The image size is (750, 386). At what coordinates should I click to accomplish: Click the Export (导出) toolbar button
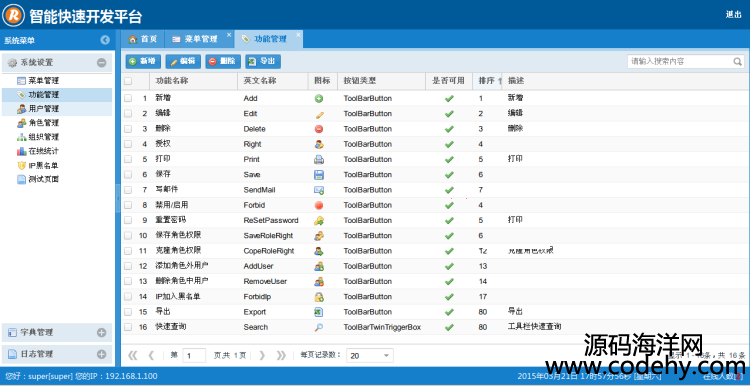coord(263,62)
